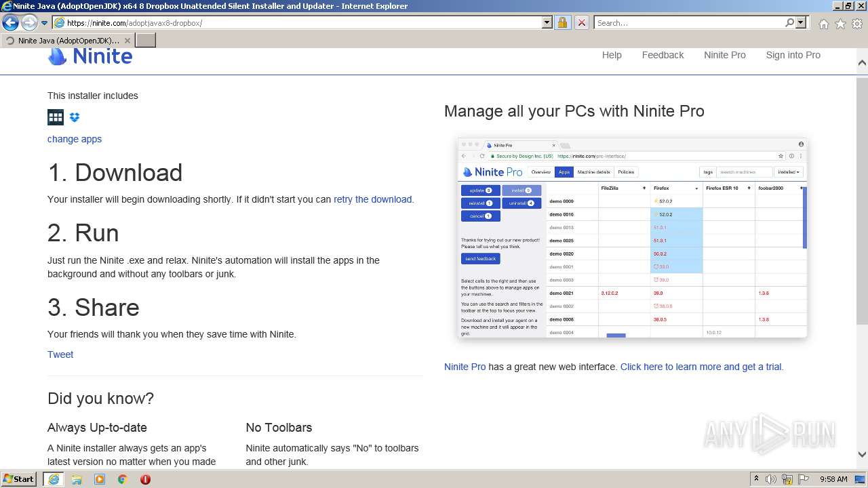The height and width of the screenshot is (488, 868).
Task: Click the 9:58 AM clock
Action: (x=833, y=479)
